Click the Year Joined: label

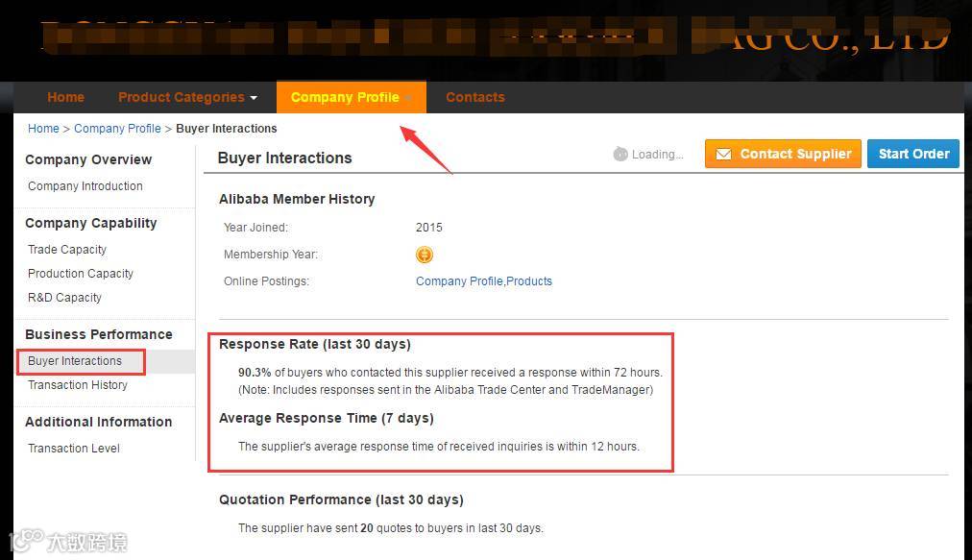[255, 228]
